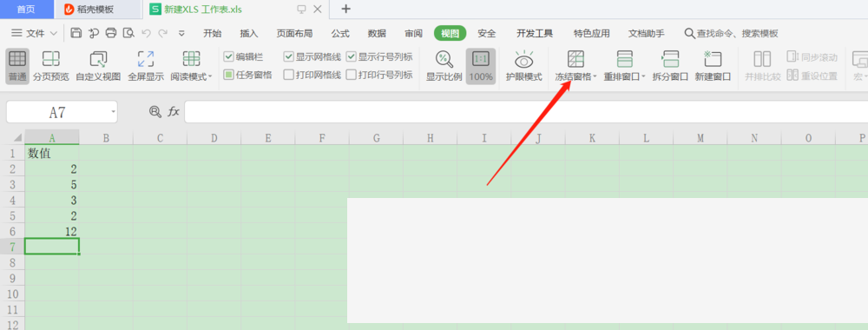
Task: Click into the formula bar input
Action: tap(526, 112)
